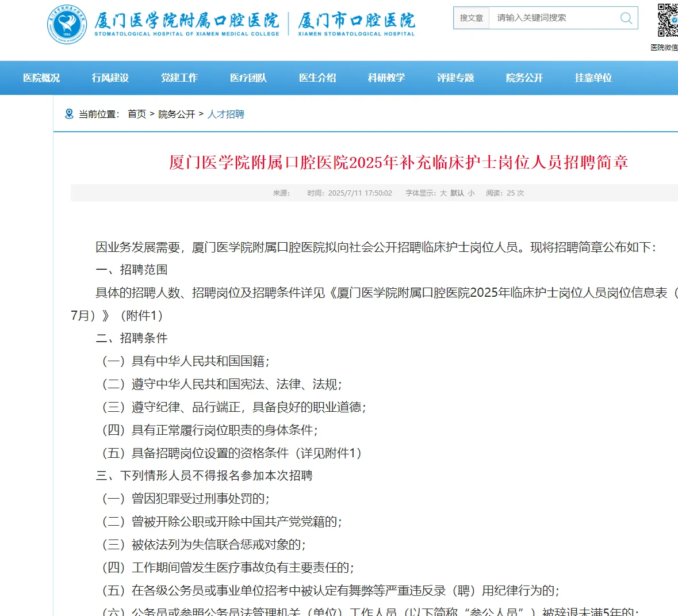678x616 pixels.
Task: Open the 医院概况 menu
Action: click(x=41, y=78)
